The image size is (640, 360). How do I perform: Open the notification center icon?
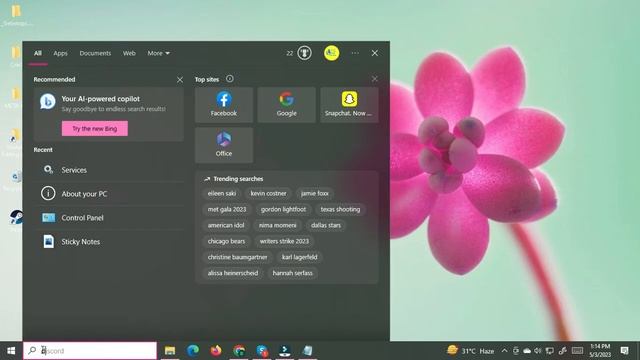click(624, 351)
